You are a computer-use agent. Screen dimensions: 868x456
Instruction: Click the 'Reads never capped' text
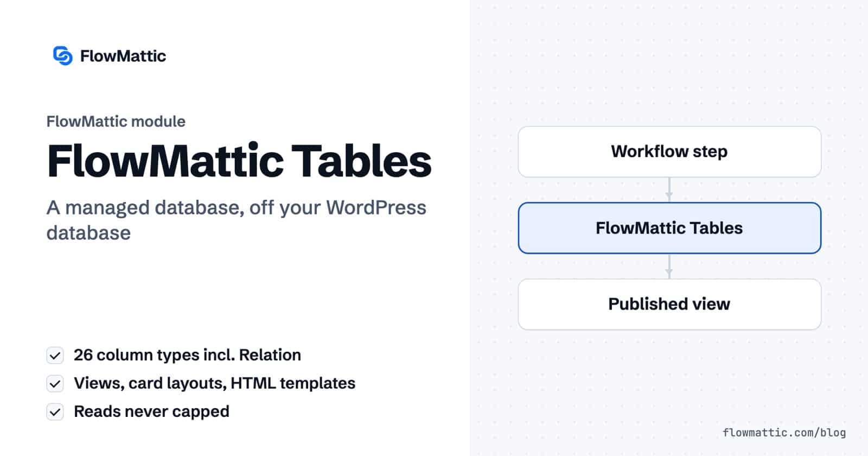pyautogui.click(x=151, y=411)
